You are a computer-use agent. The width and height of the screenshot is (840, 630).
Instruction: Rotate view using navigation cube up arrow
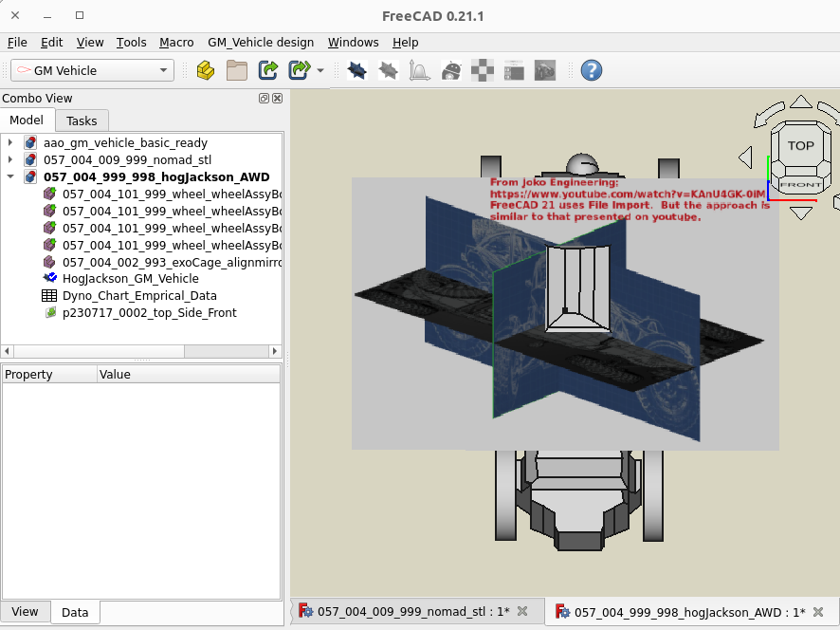(x=801, y=102)
